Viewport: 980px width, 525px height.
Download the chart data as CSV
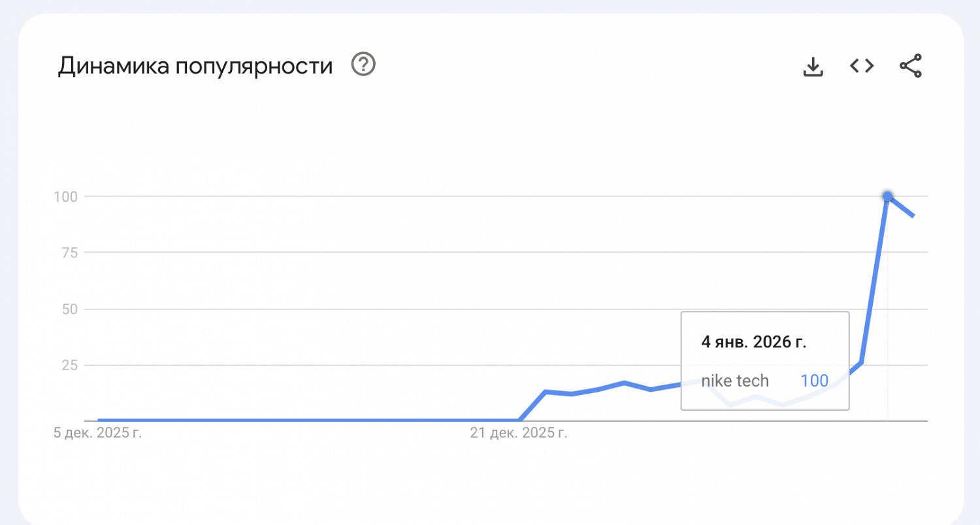click(x=813, y=66)
